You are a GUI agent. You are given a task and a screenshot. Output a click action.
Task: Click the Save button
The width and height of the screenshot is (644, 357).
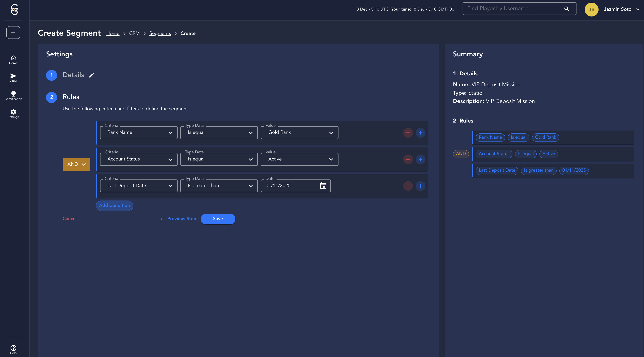[218, 219]
